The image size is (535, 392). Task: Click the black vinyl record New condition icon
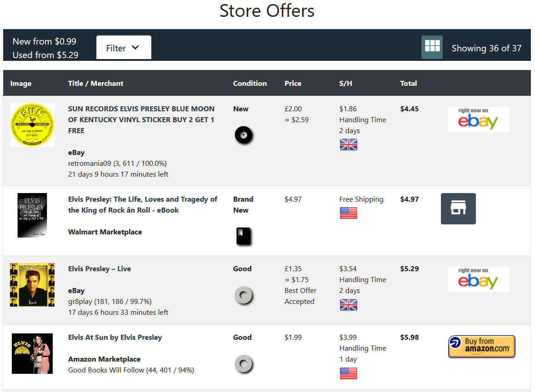click(x=243, y=135)
